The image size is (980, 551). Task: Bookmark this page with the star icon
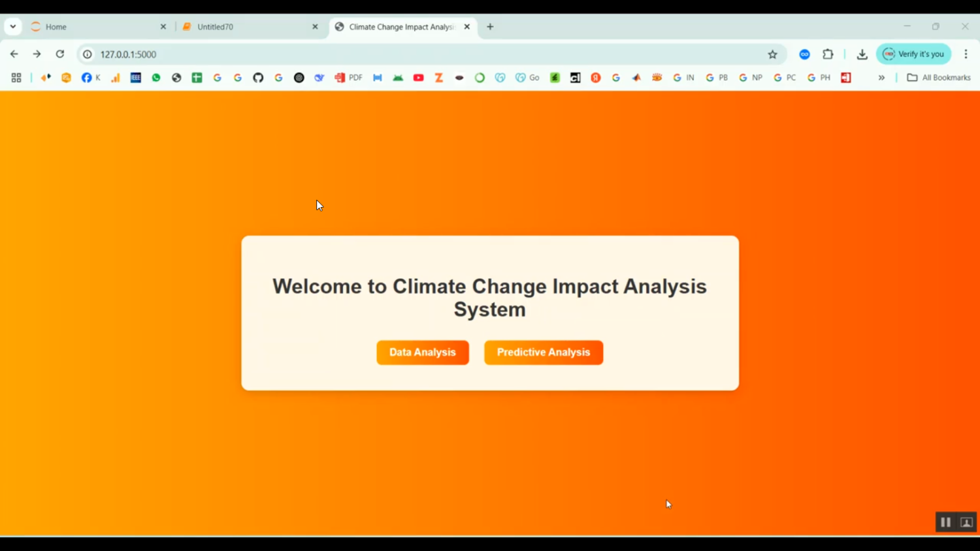click(x=773, y=54)
